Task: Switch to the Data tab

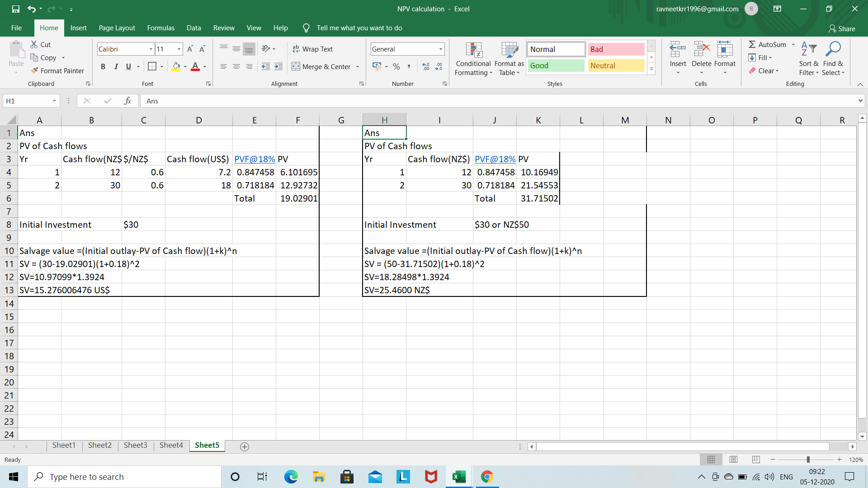Action: [x=193, y=28]
